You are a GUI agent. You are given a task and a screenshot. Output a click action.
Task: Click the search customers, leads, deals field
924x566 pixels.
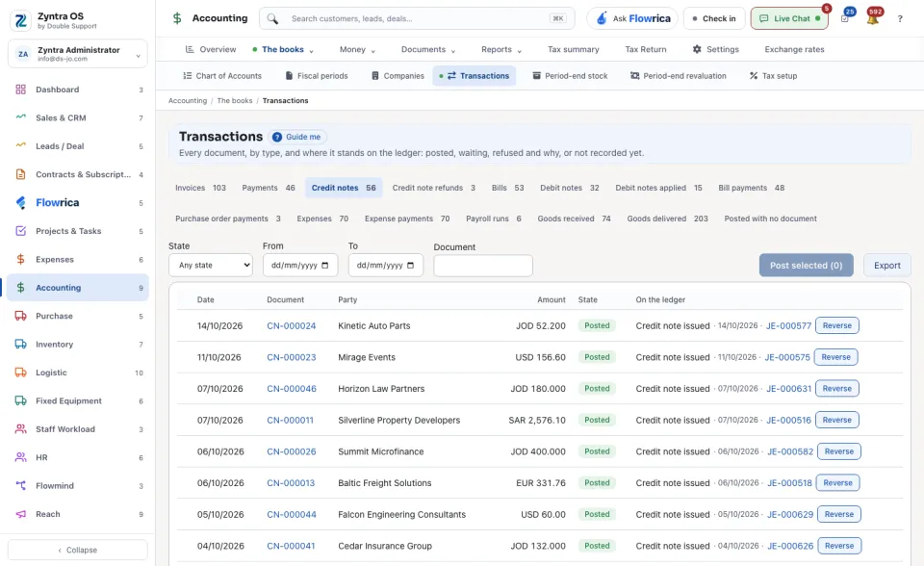click(417, 19)
